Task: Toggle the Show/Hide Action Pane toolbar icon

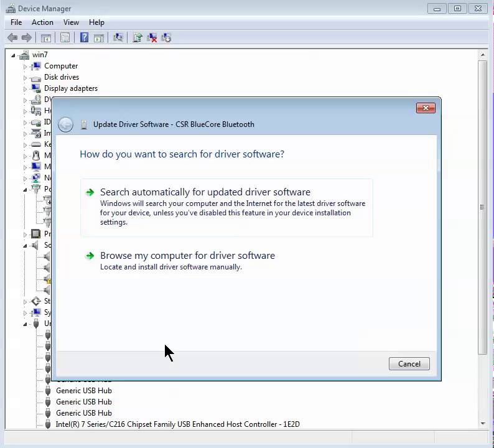Action: pyautogui.click(x=99, y=38)
